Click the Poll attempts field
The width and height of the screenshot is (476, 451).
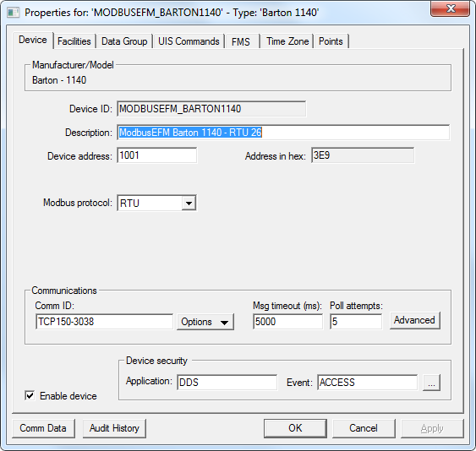(x=356, y=322)
